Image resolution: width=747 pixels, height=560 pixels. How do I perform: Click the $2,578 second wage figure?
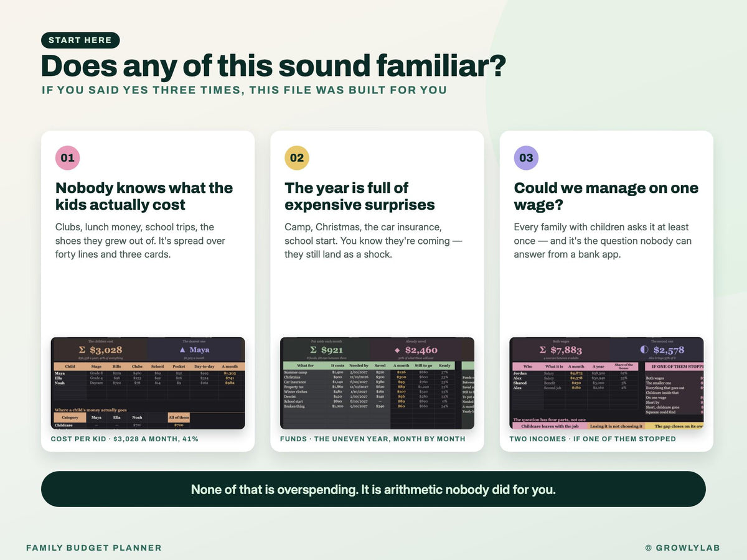tap(668, 350)
